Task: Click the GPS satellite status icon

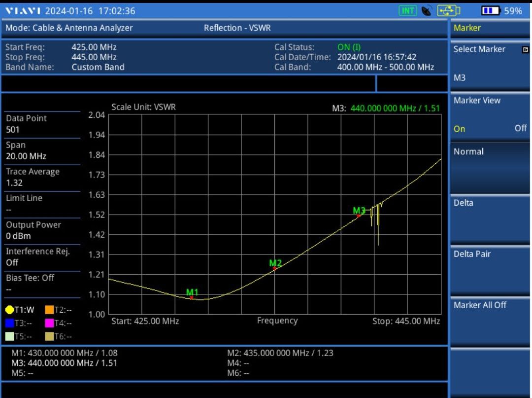Action: click(x=427, y=10)
